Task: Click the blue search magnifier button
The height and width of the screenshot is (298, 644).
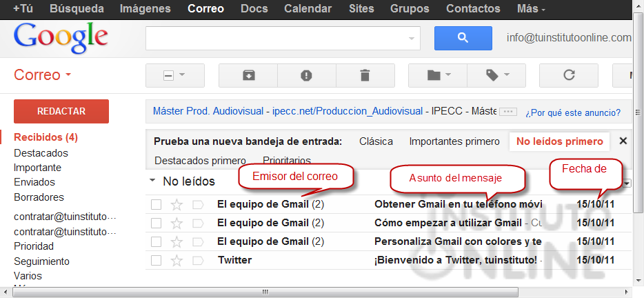Action: tap(463, 38)
